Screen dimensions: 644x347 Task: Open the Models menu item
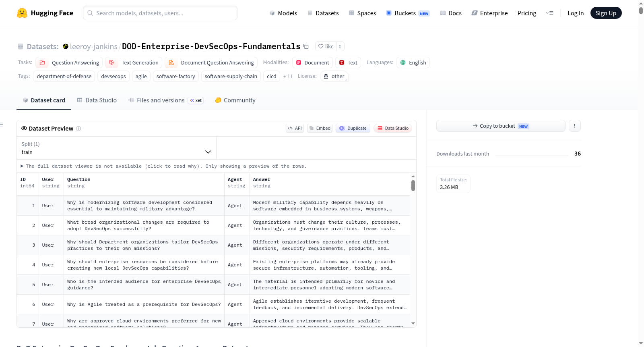[283, 13]
